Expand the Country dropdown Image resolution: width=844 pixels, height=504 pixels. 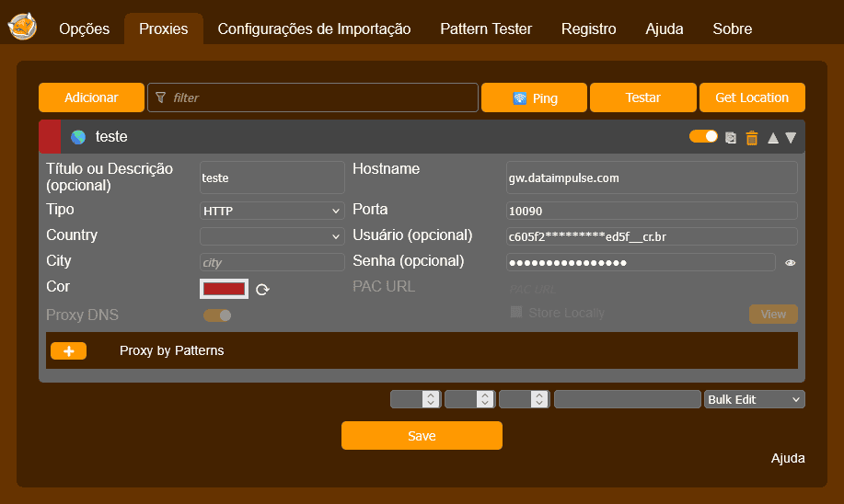(x=272, y=236)
